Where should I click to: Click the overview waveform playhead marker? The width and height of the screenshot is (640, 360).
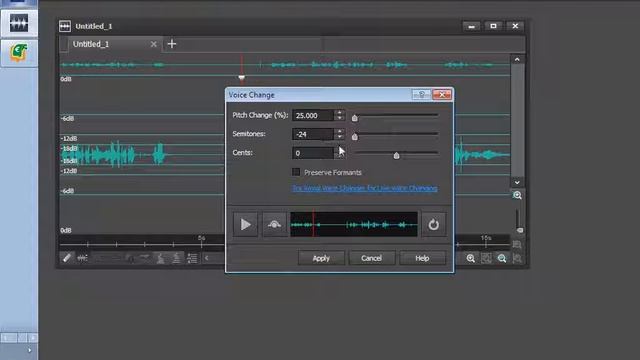tap(242, 78)
